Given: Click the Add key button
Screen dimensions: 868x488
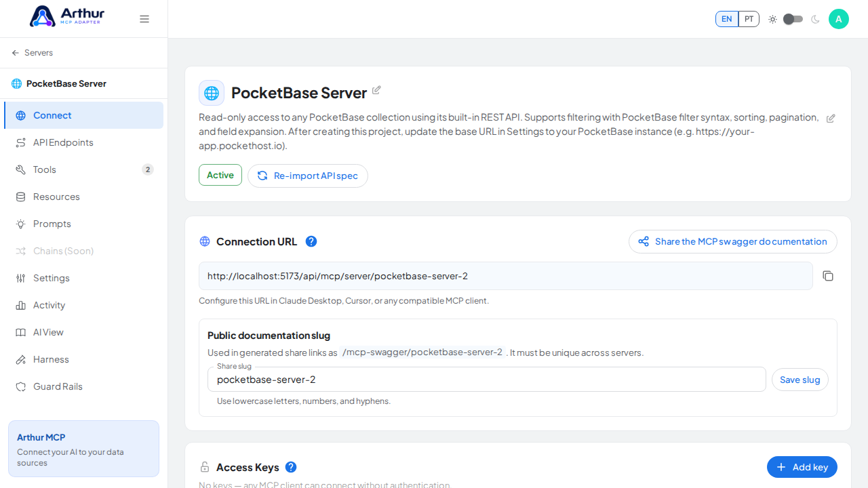Looking at the screenshot, I should point(802,467).
